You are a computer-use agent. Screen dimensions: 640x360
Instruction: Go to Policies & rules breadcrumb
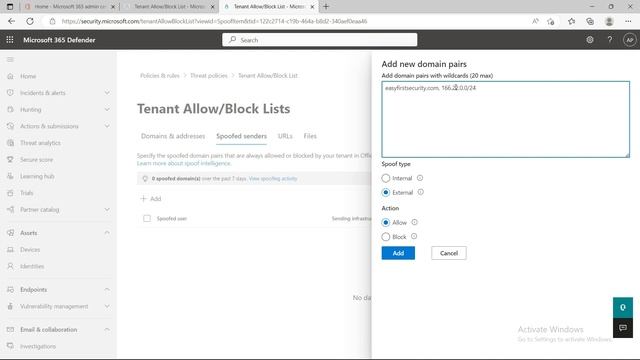(x=160, y=76)
